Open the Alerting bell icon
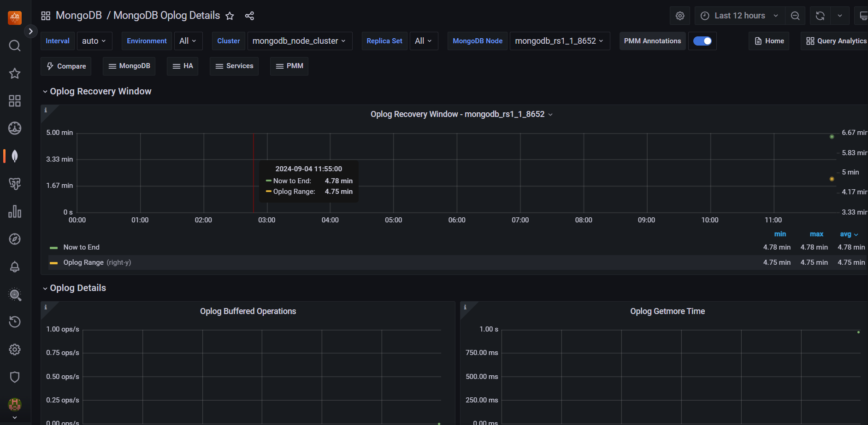Screen dimensions: 868x425 pyautogui.click(x=15, y=267)
